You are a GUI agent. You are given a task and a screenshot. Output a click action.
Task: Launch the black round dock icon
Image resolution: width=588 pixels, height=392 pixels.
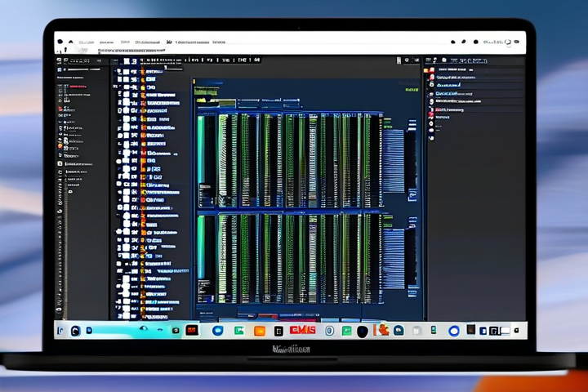point(362,331)
